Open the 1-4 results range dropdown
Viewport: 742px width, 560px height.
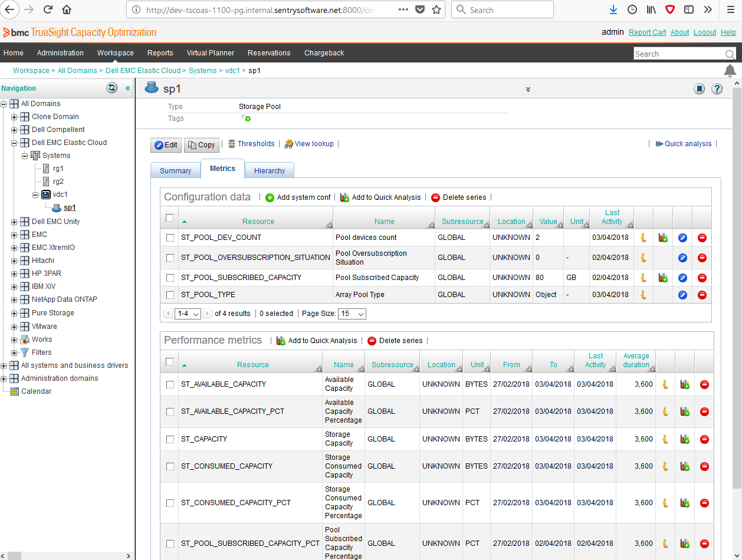[188, 314]
